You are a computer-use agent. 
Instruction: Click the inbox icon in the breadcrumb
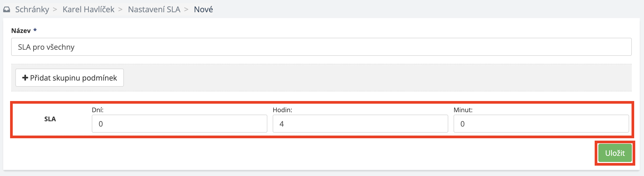(7, 10)
